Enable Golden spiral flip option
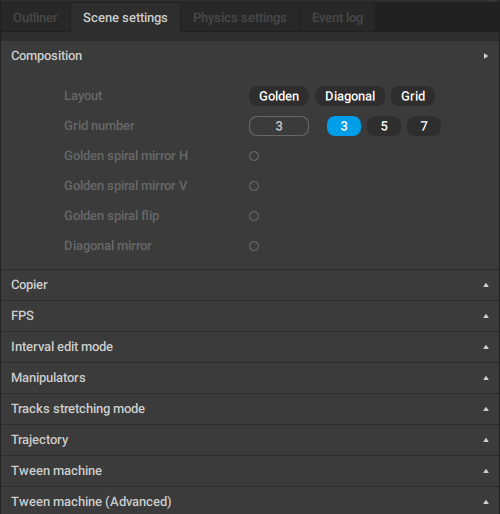Image resolution: width=500 pixels, height=514 pixels. 254,216
